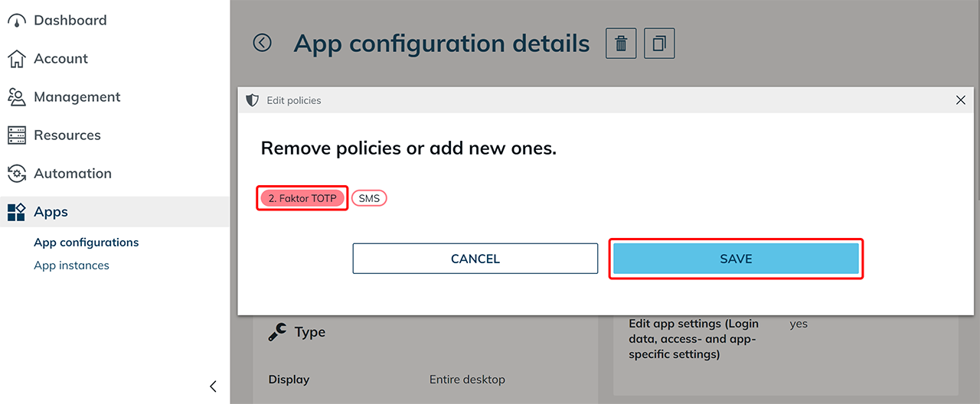The height and width of the screenshot is (404, 980).
Task: Click the Automation gear icon
Action: 17,174
